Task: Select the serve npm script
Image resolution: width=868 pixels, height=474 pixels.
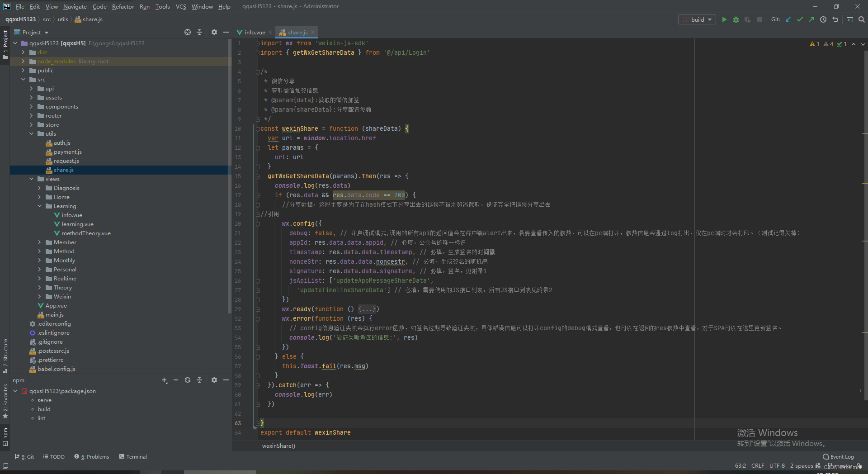Action: tap(44, 400)
